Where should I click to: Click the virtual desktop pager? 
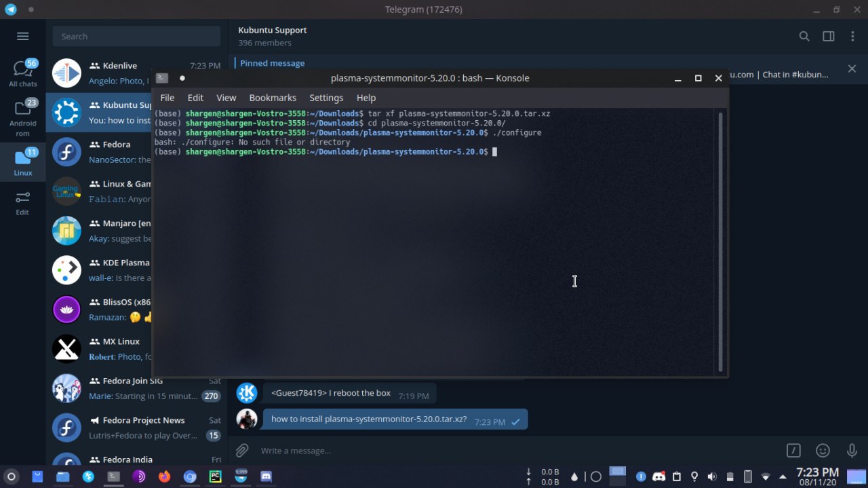tap(617, 476)
